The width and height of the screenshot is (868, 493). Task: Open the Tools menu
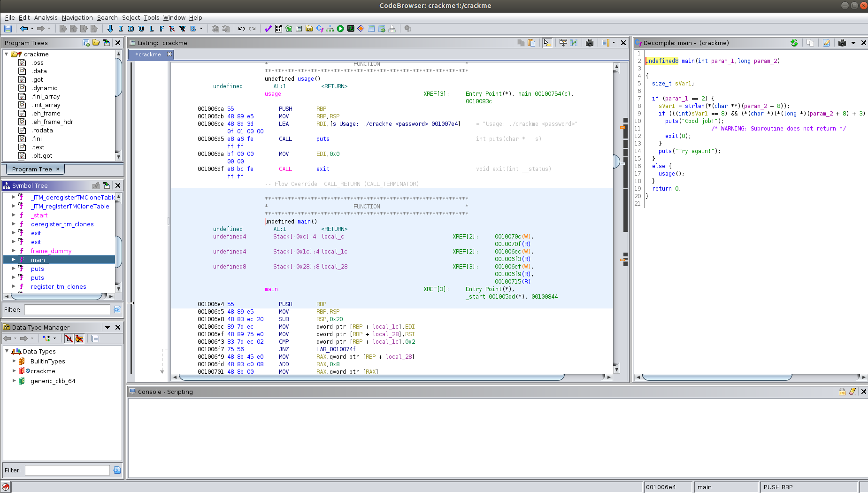[151, 18]
